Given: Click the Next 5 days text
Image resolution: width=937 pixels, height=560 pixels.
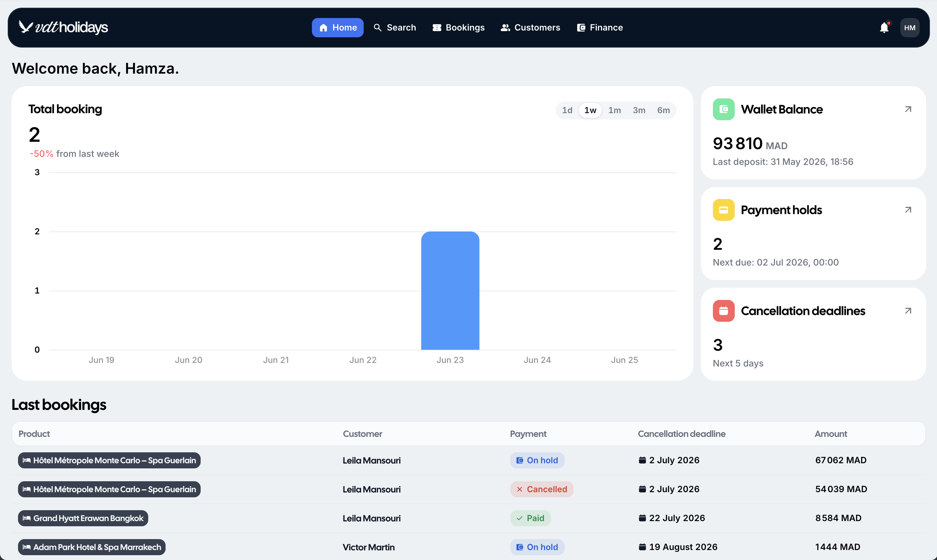Looking at the screenshot, I should tap(738, 363).
